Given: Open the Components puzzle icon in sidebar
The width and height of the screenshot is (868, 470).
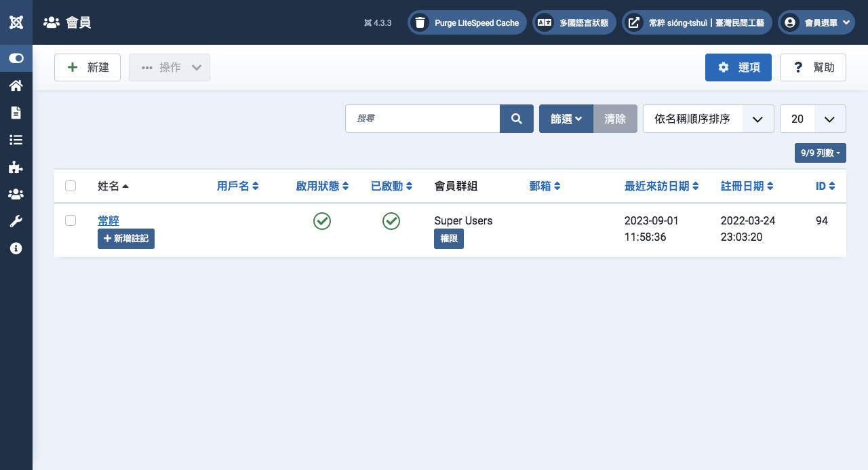Looking at the screenshot, I should pyautogui.click(x=16, y=167).
